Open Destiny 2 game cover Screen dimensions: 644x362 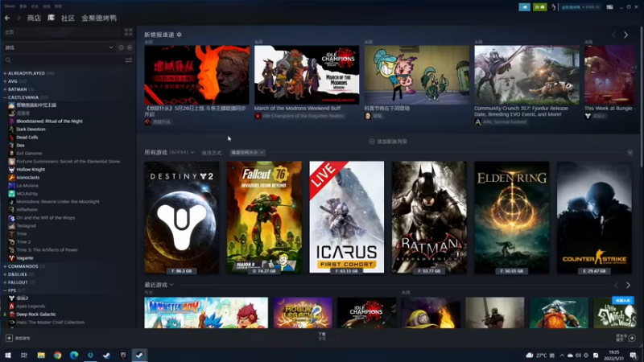(182, 217)
